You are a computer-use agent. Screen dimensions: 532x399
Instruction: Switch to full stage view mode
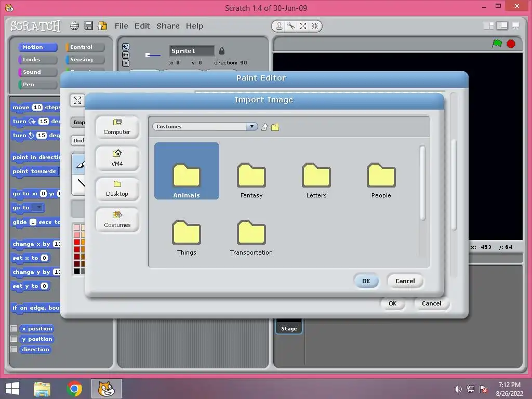pyautogui.click(x=502, y=26)
